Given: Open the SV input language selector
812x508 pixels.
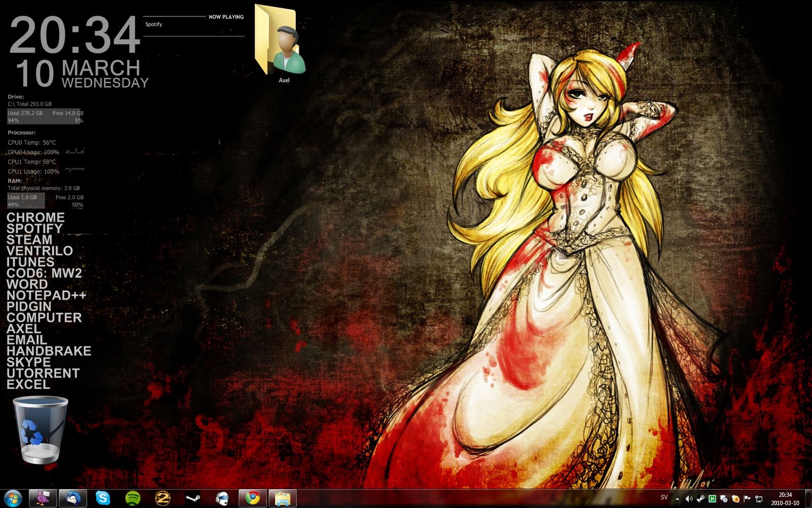Looking at the screenshot, I should coord(664,498).
